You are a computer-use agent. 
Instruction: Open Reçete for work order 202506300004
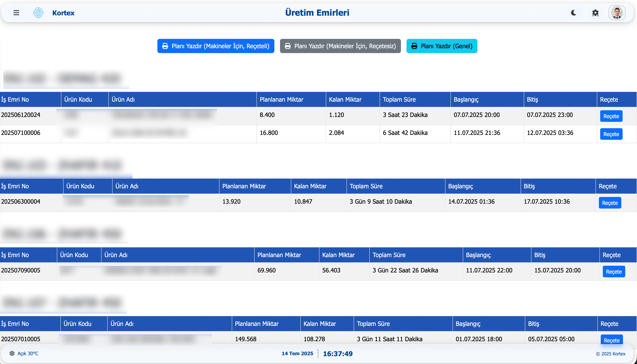click(x=610, y=203)
